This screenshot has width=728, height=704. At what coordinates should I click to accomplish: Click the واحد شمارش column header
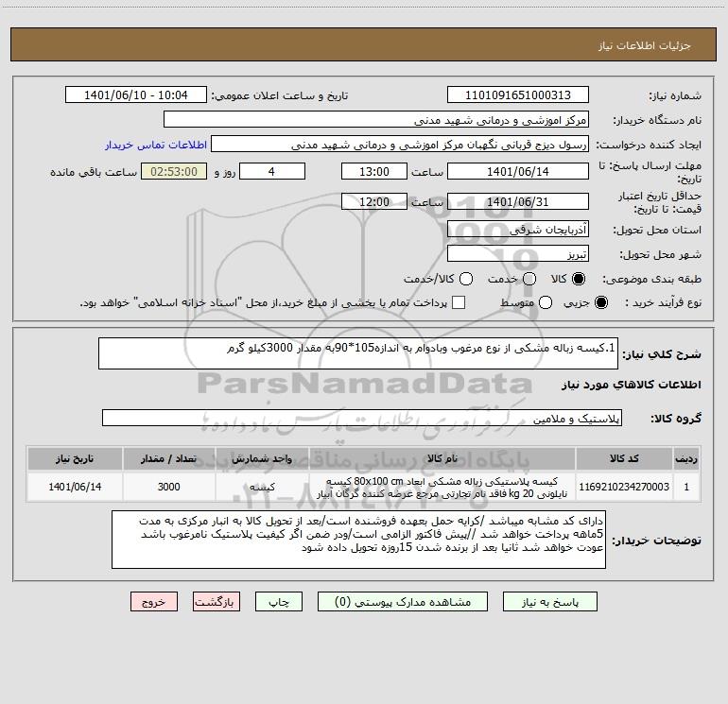tap(262, 458)
